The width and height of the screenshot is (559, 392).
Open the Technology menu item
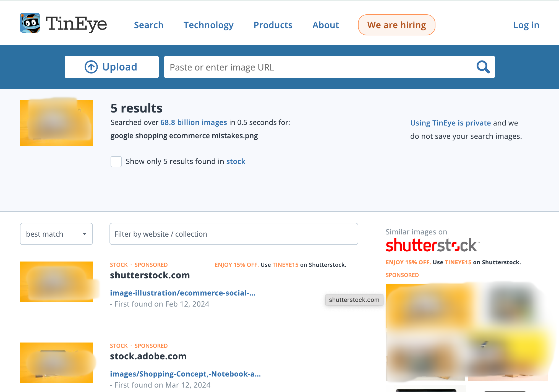pyautogui.click(x=208, y=25)
